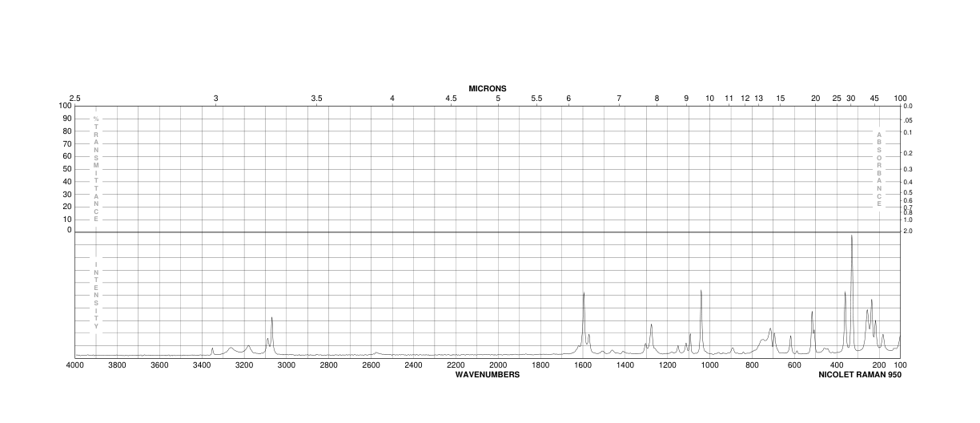Select the 3400 wavenumber label

coord(202,365)
